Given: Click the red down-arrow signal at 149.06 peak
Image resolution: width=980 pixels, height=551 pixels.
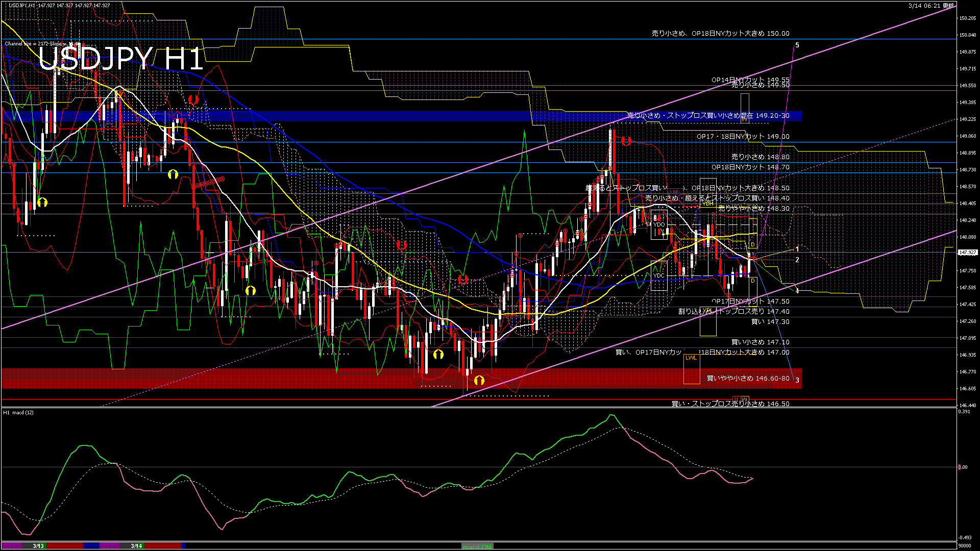Looking at the screenshot, I should (626, 141).
